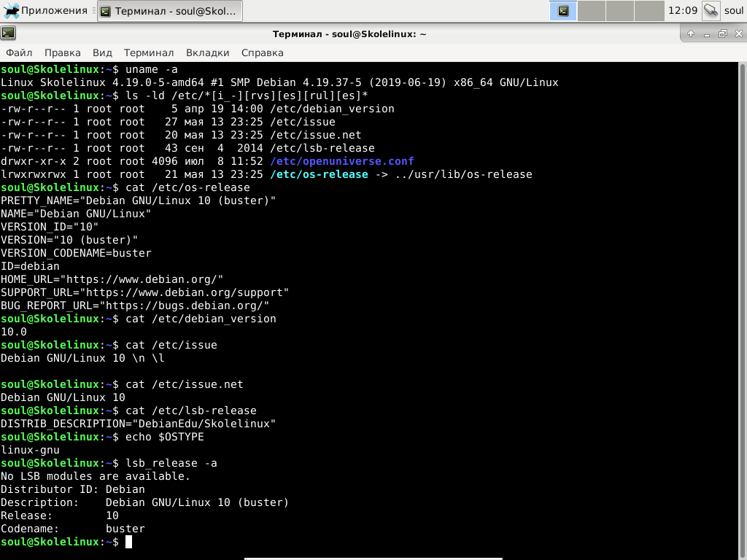747x560 pixels.
Task: Click the text /etc/debian_version in listing
Action: click(x=332, y=109)
